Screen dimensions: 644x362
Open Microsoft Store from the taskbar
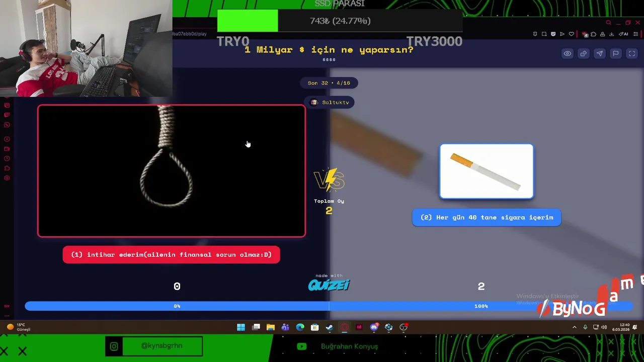coord(315,327)
